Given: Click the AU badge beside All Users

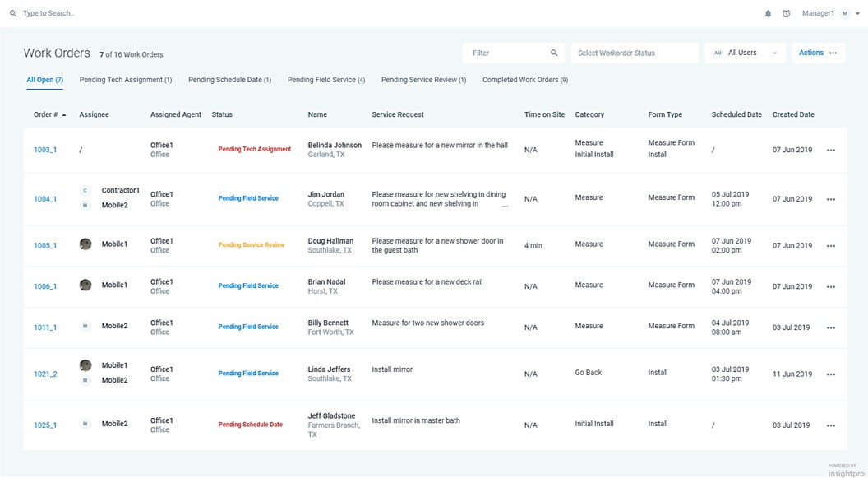Looking at the screenshot, I should (x=718, y=53).
